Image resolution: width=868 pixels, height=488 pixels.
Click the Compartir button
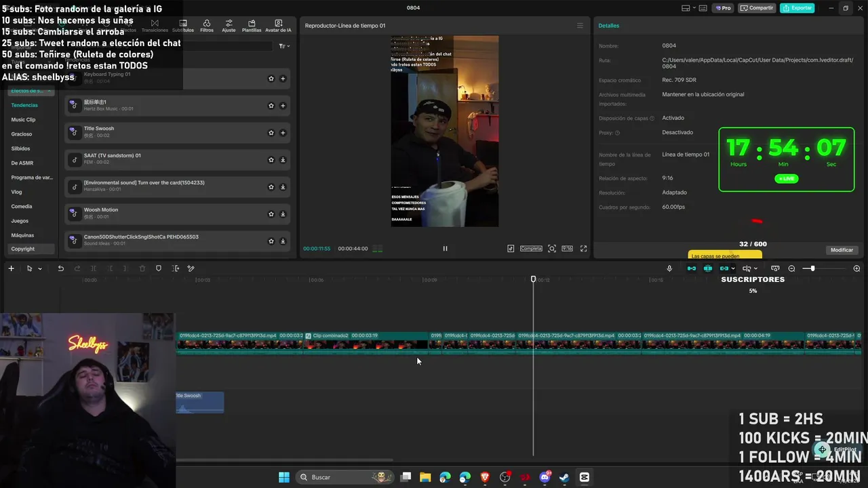757,8
